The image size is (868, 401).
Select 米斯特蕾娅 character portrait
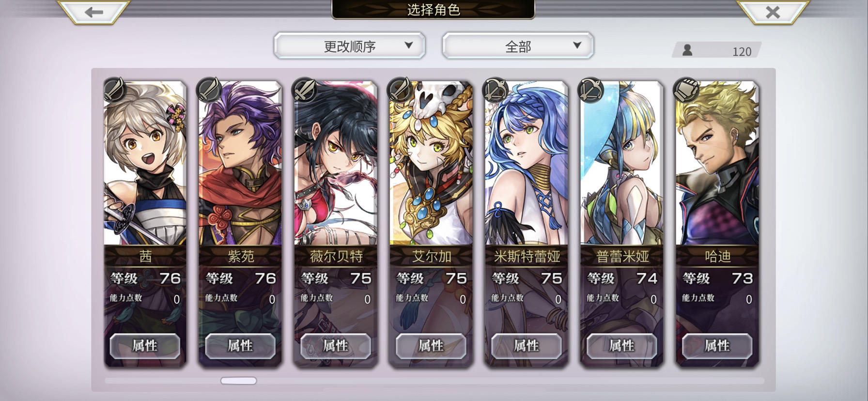[x=527, y=163]
